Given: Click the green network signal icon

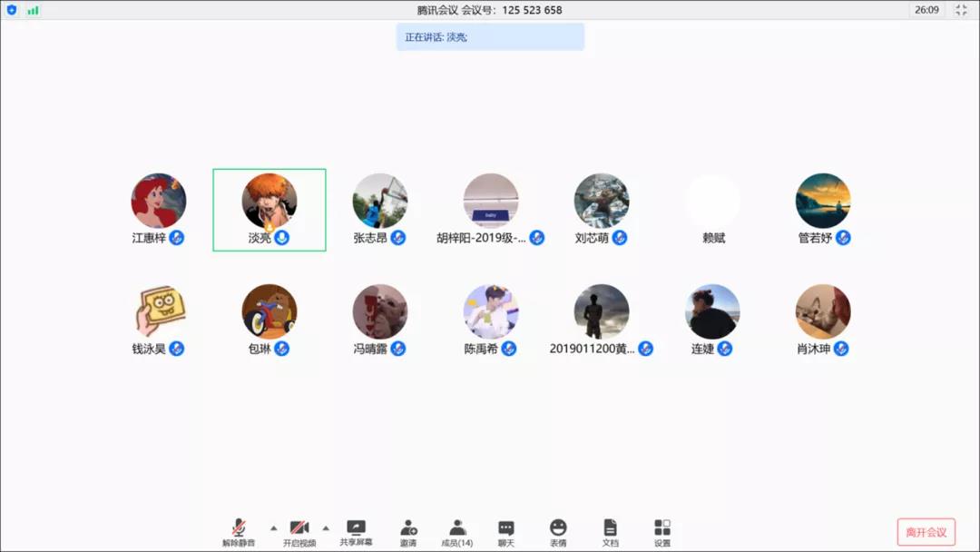Looking at the screenshot, I should pyautogui.click(x=34, y=11).
